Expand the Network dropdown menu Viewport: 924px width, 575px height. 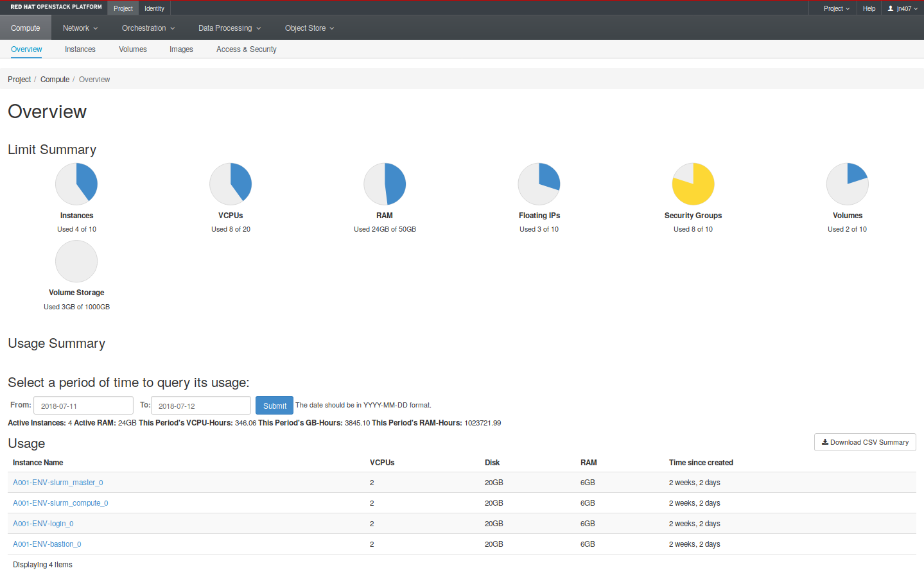click(80, 28)
